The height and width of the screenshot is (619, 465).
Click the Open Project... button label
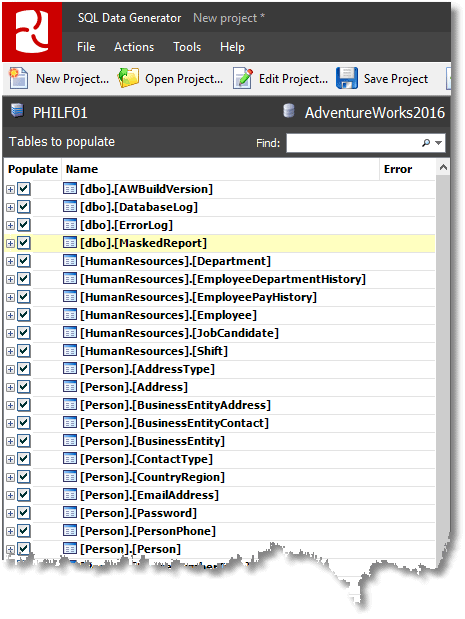[184, 79]
